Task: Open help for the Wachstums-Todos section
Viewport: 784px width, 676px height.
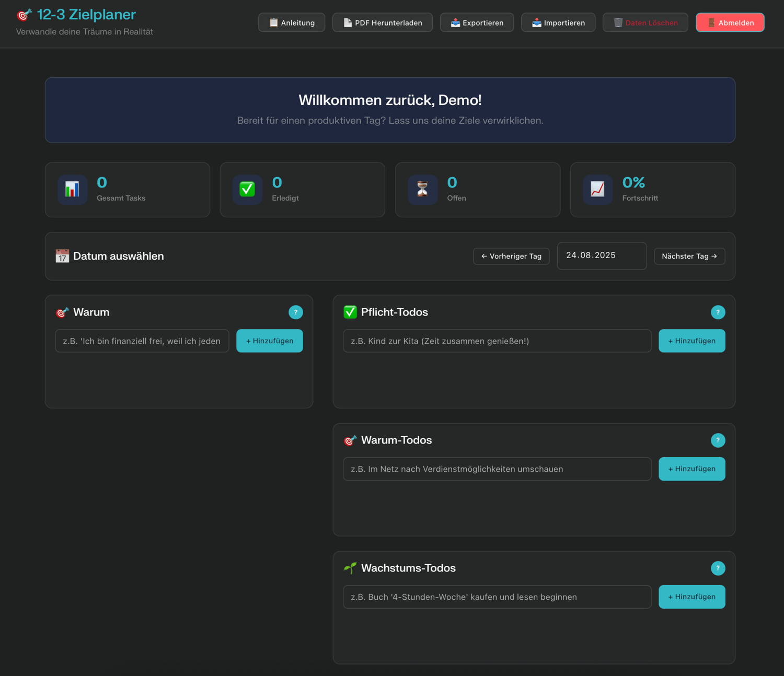Action: (718, 568)
